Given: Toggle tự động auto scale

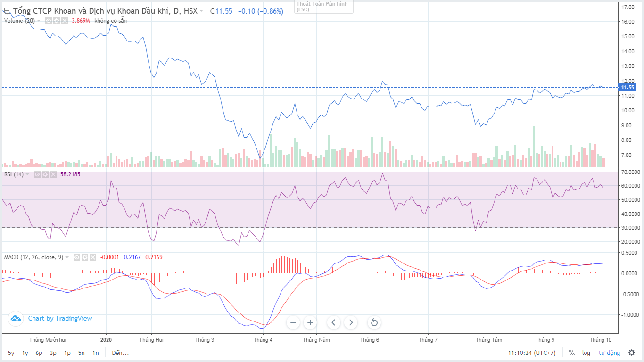Looking at the screenshot, I should (x=610, y=353).
